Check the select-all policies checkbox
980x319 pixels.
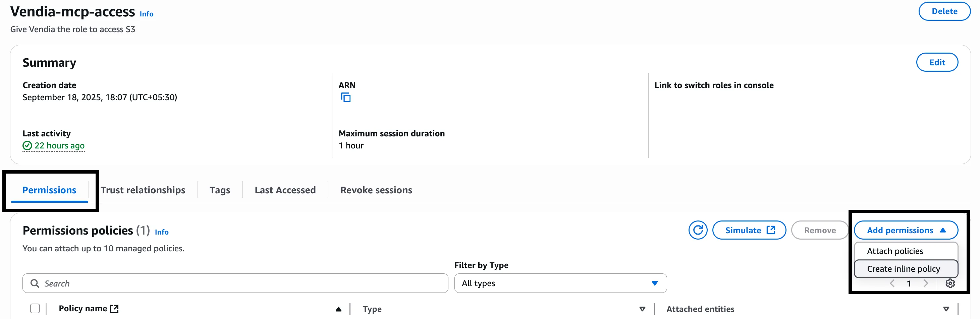[35, 308]
